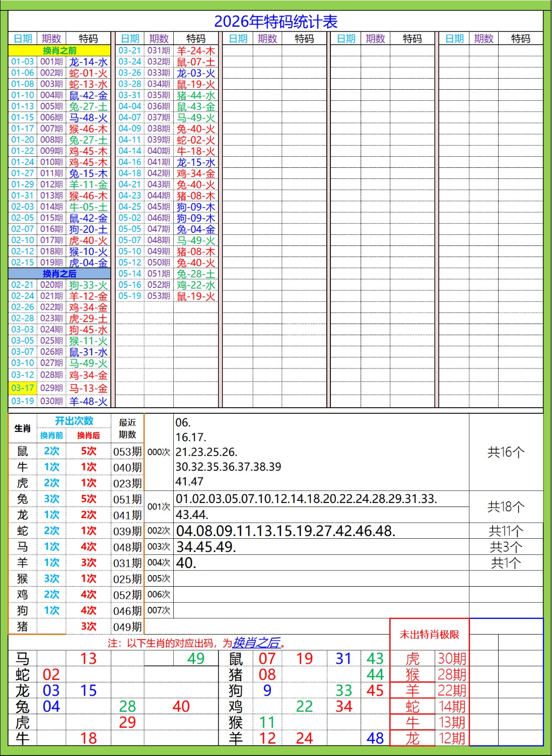The width and height of the screenshot is (552, 756).
Task: Click the 牛-05-土 result cell
Action: click(x=89, y=207)
